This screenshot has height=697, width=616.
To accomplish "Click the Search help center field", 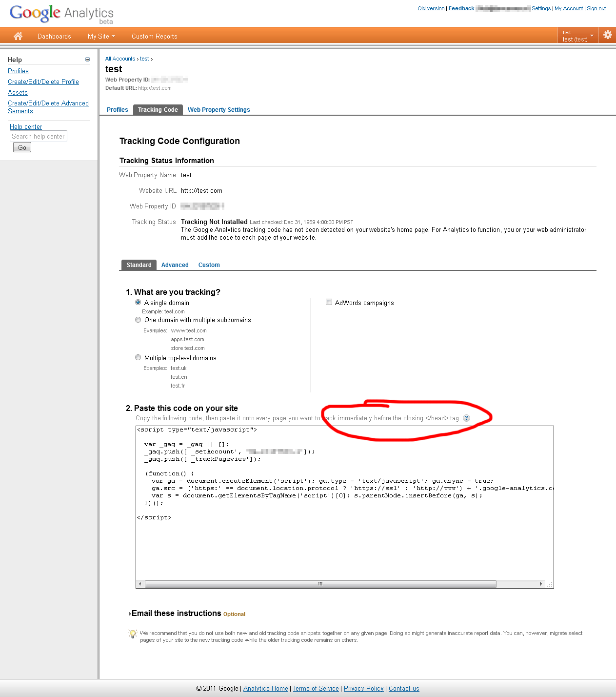I will (39, 137).
